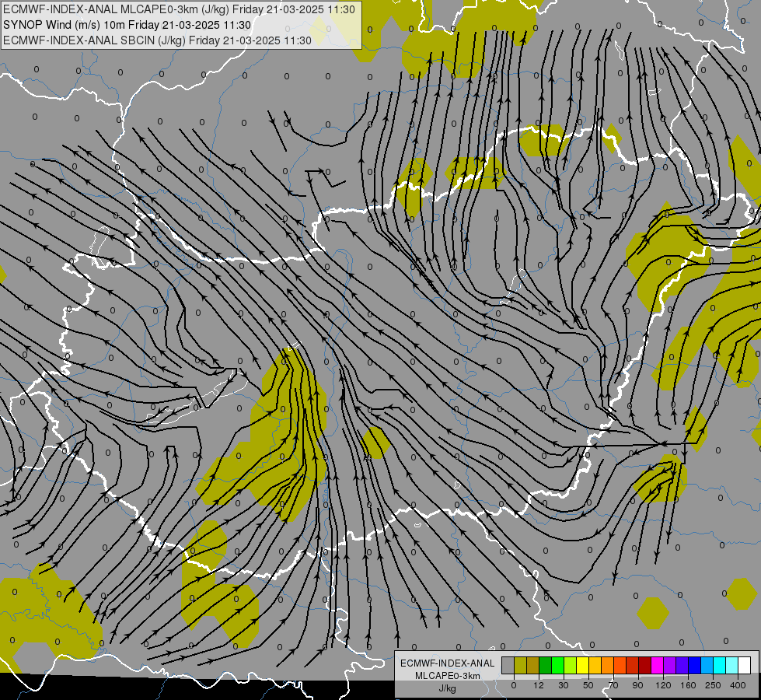
Task: Click the legend scale value 30
Action: pos(564,685)
